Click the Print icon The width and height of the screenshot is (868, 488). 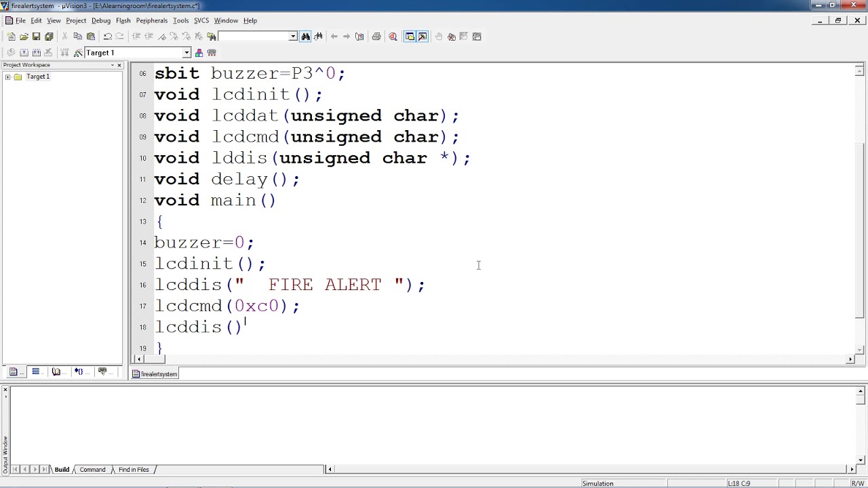376,37
